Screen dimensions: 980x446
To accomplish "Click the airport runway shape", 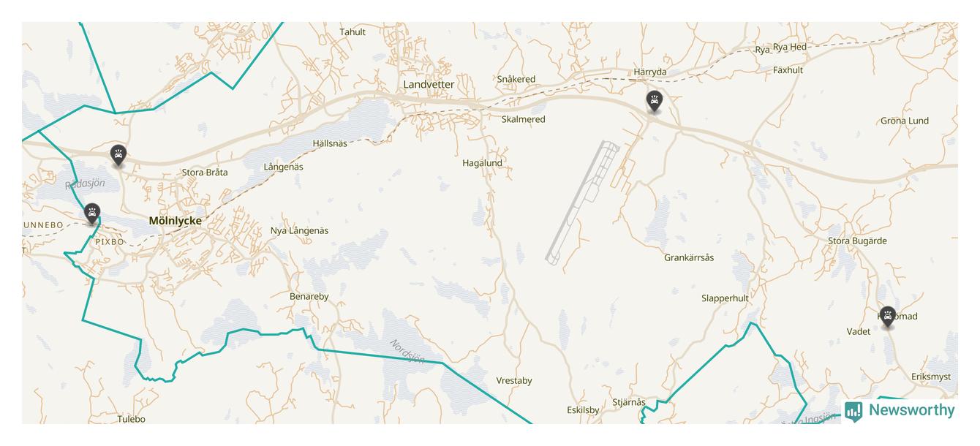I will (584, 203).
